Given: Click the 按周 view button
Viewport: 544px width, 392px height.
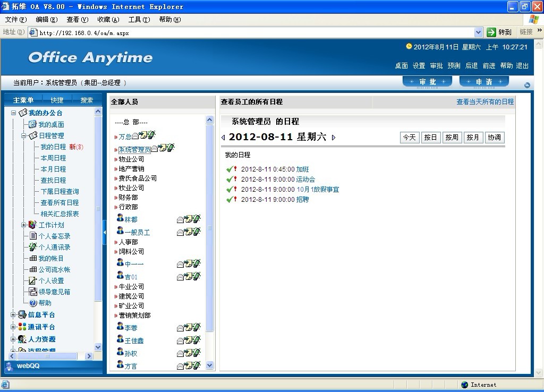Looking at the screenshot, I should (452, 138).
